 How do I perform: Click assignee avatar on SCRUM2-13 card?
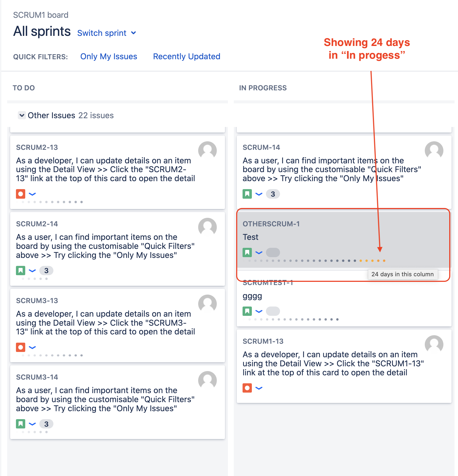[207, 151]
